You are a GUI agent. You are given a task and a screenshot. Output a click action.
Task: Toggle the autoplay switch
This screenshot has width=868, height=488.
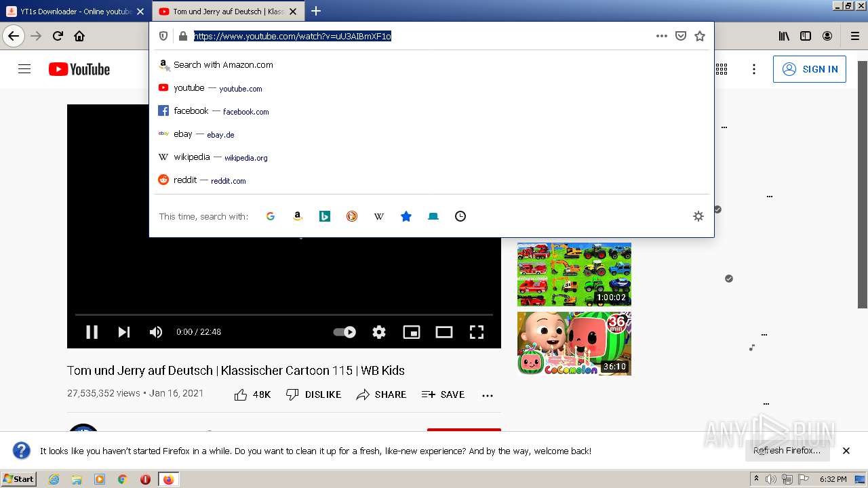344,332
